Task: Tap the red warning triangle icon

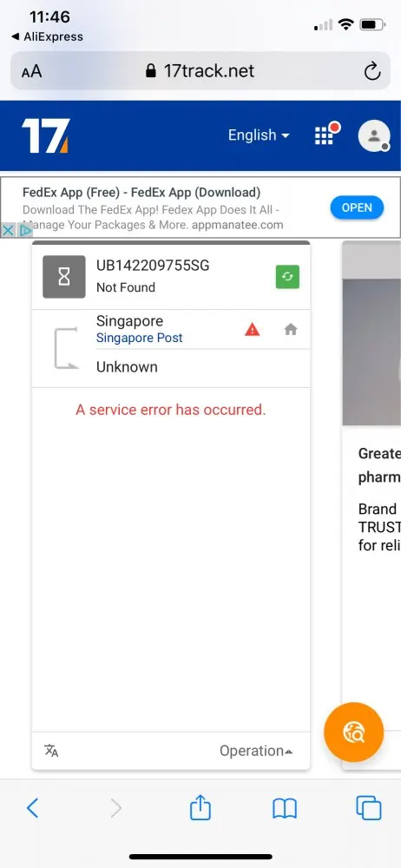Action: point(252,330)
